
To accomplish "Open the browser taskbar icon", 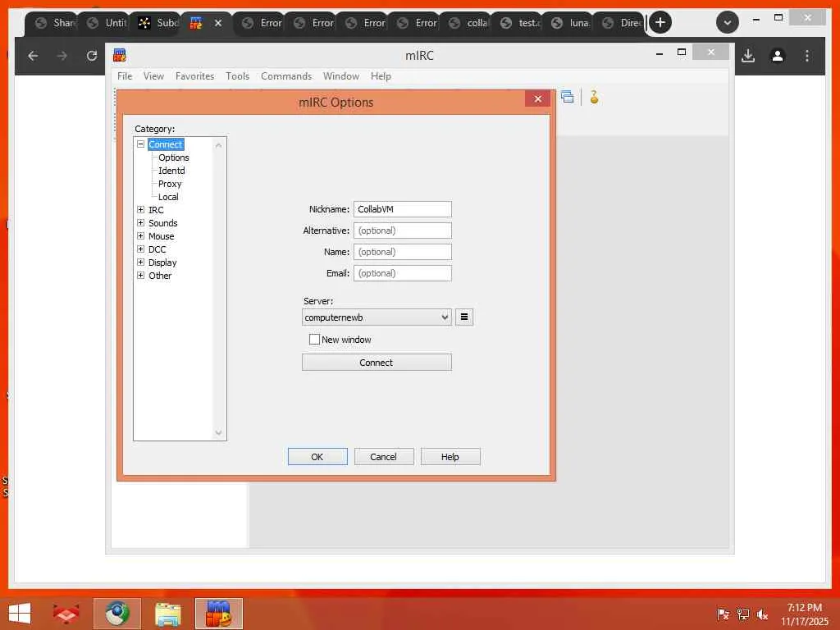I will (116, 614).
